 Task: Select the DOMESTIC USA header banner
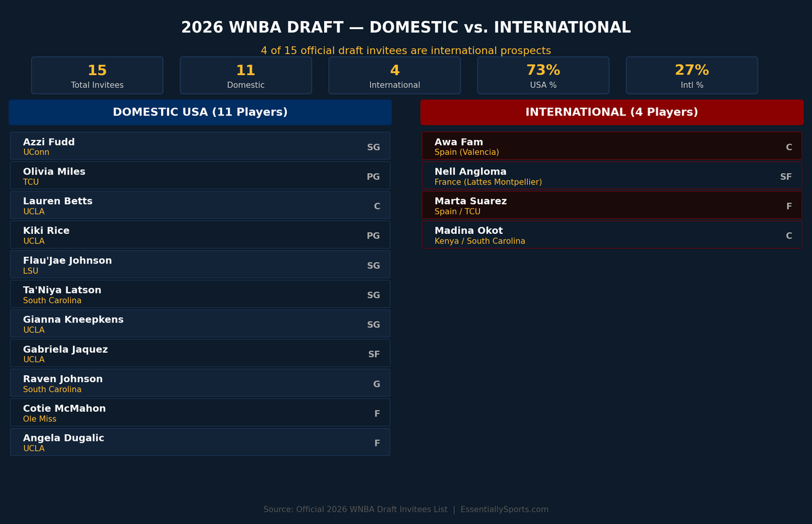point(200,112)
